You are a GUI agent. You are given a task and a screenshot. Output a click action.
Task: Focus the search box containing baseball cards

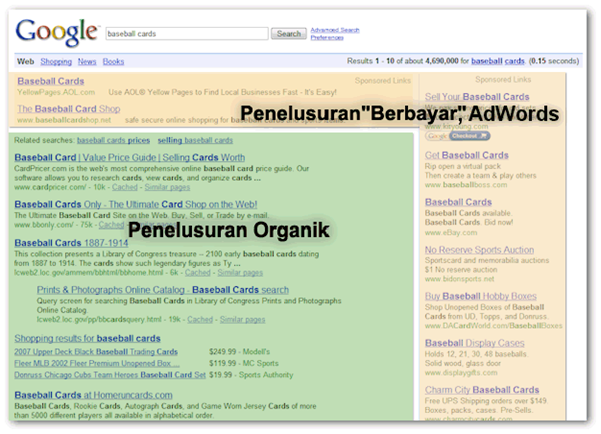187,34
